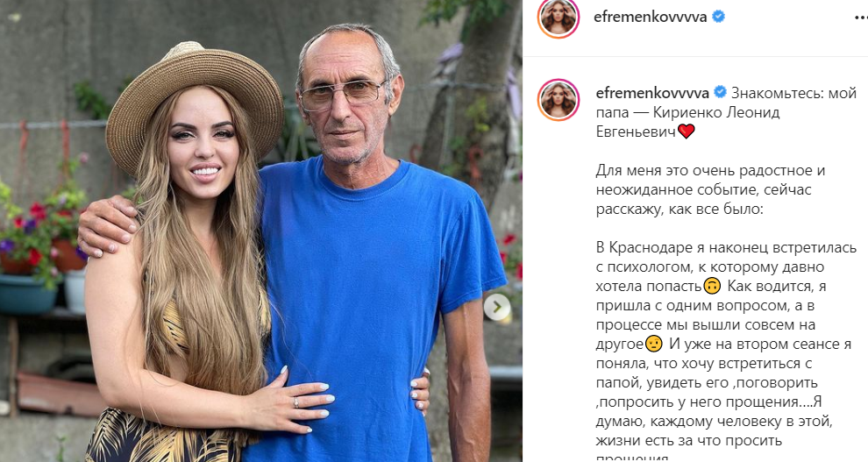Open efremenkovvvva username in the post header
Viewport: 868px width, 462px height.
650,18
